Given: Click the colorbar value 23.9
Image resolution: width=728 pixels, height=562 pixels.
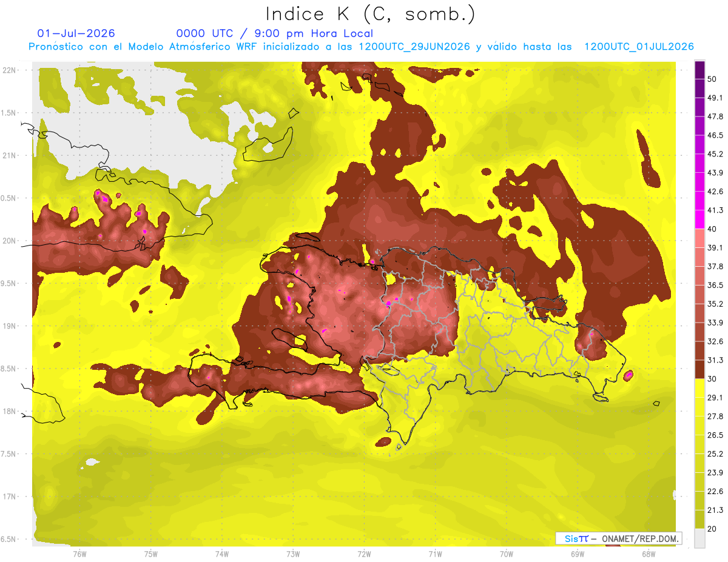Looking at the screenshot, I should pyautogui.click(x=715, y=473).
